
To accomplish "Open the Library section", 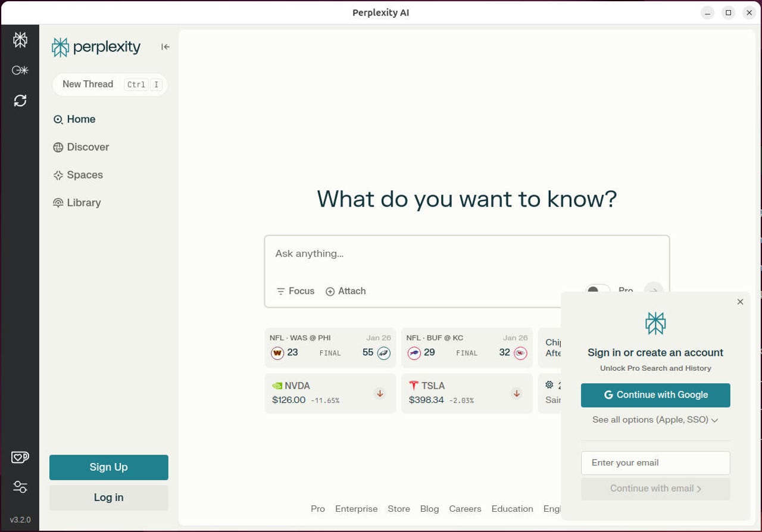I will pyautogui.click(x=77, y=203).
